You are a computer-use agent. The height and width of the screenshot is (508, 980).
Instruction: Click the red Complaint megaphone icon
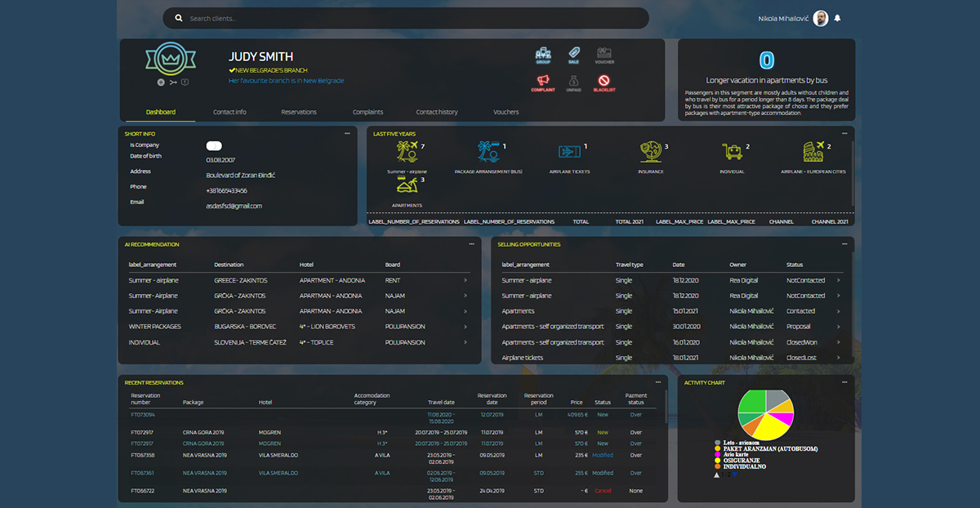click(x=543, y=81)
